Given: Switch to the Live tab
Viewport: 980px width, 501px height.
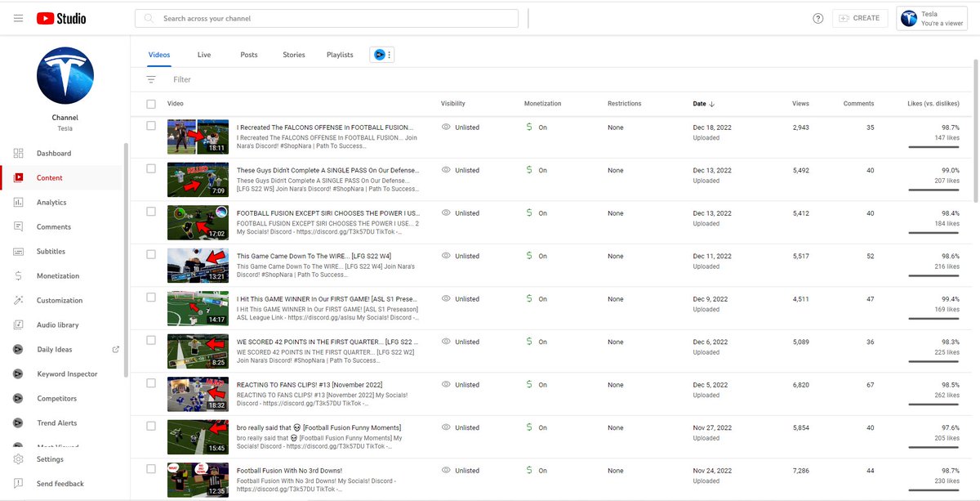Looking at the screenshot, I should click(204, 55).
